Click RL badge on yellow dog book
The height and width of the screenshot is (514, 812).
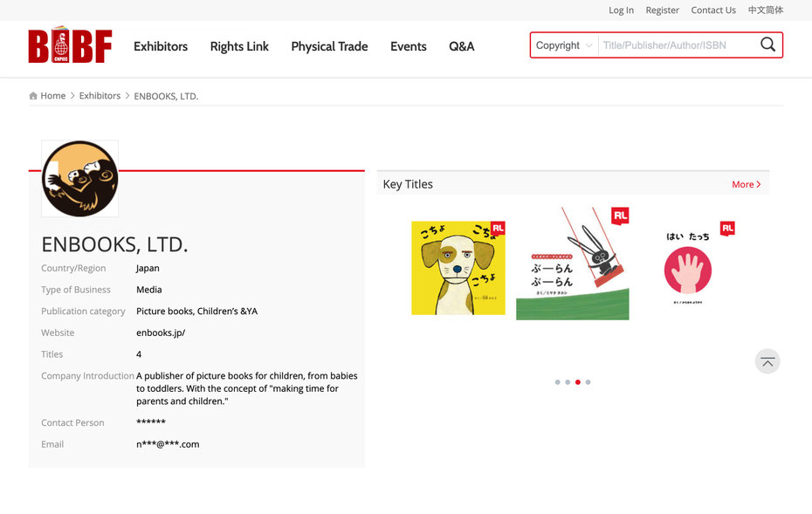pyautogui.click(x=498, y=229)
